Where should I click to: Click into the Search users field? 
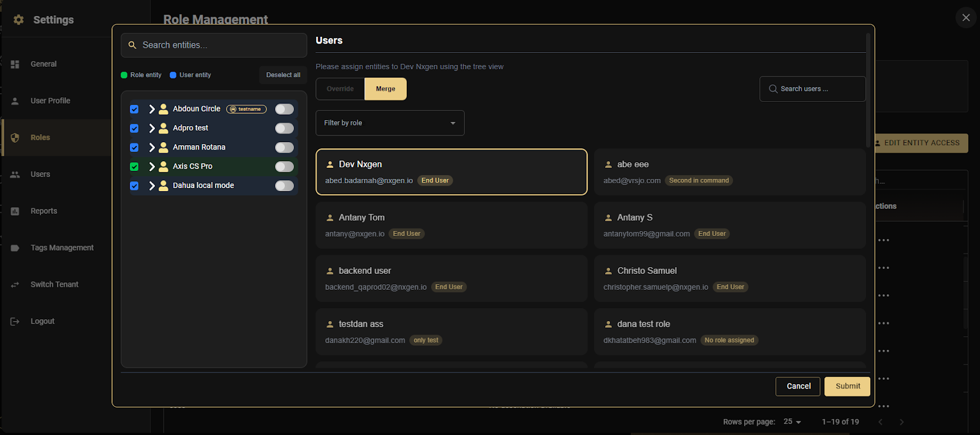point(818,89)
